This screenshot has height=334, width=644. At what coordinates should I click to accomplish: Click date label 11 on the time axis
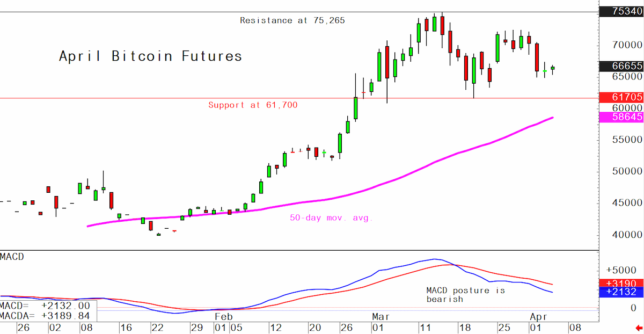coord(426,327)
